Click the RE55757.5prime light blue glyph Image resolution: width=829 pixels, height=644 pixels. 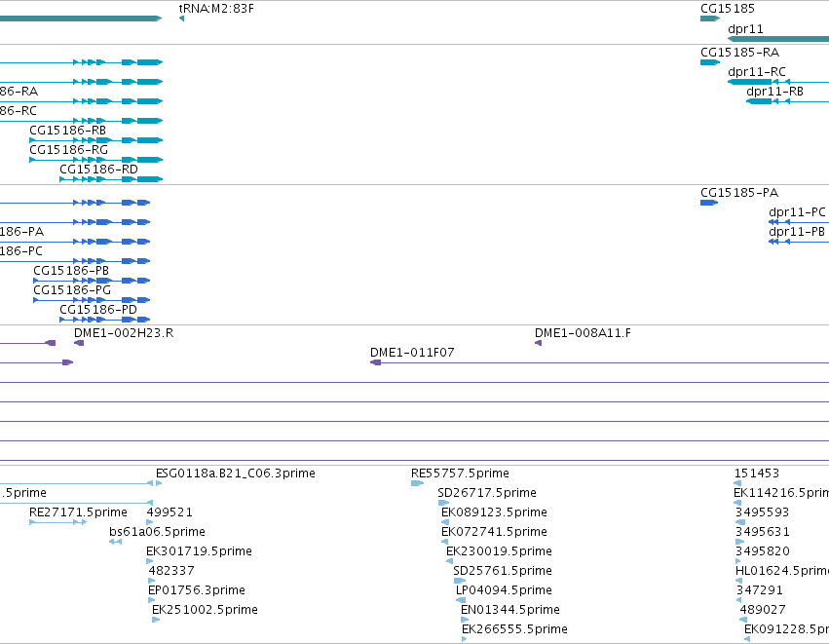[417, 483]
